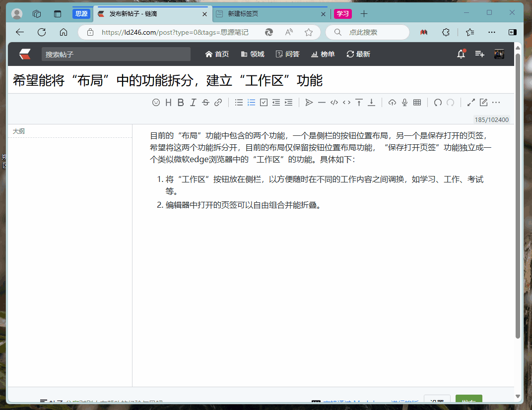Open notifications via the bell icon
The height and width of the screenshot is (410, 532).
(461, 54)
